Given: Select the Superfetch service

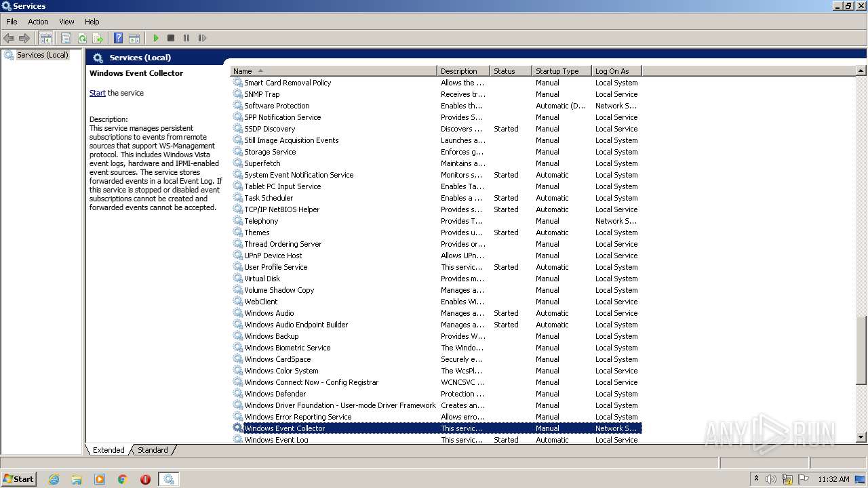Looking at the screenshot, I should [436, 163].
